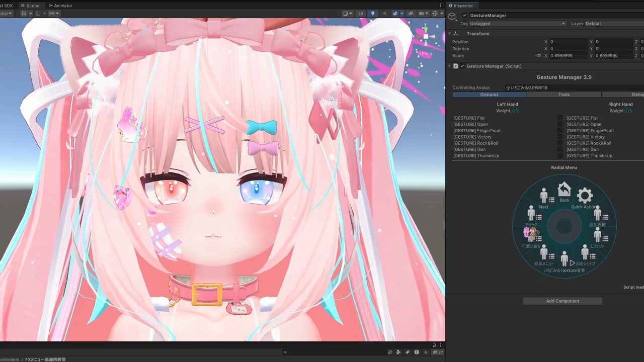644x362 pixels.
Task: Click the Controlling Avatar object field
Action: click(575, 87)
